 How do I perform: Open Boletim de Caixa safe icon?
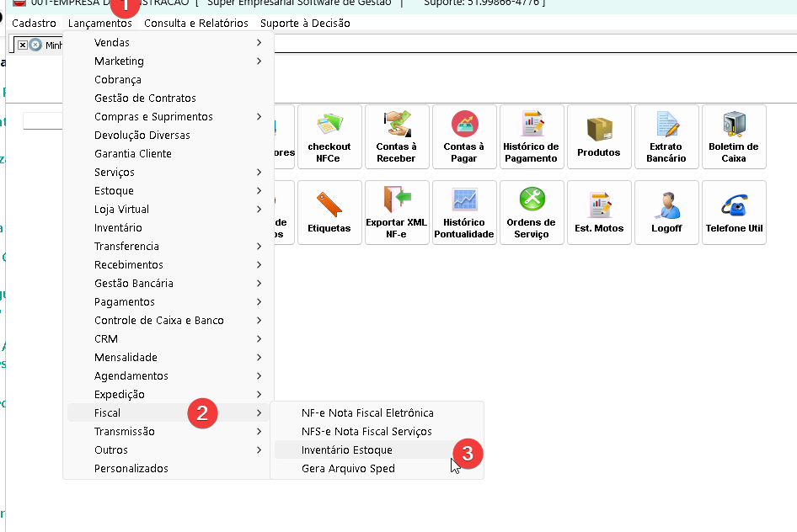coord(734,136)
